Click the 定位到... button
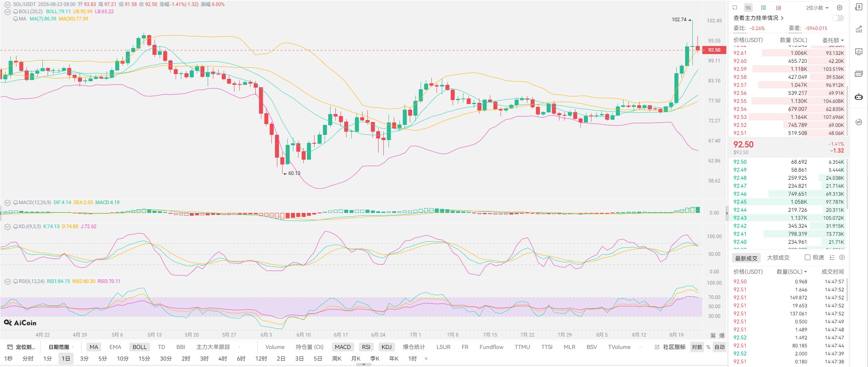Screen dimensions: 868x367 coord(21,347)
